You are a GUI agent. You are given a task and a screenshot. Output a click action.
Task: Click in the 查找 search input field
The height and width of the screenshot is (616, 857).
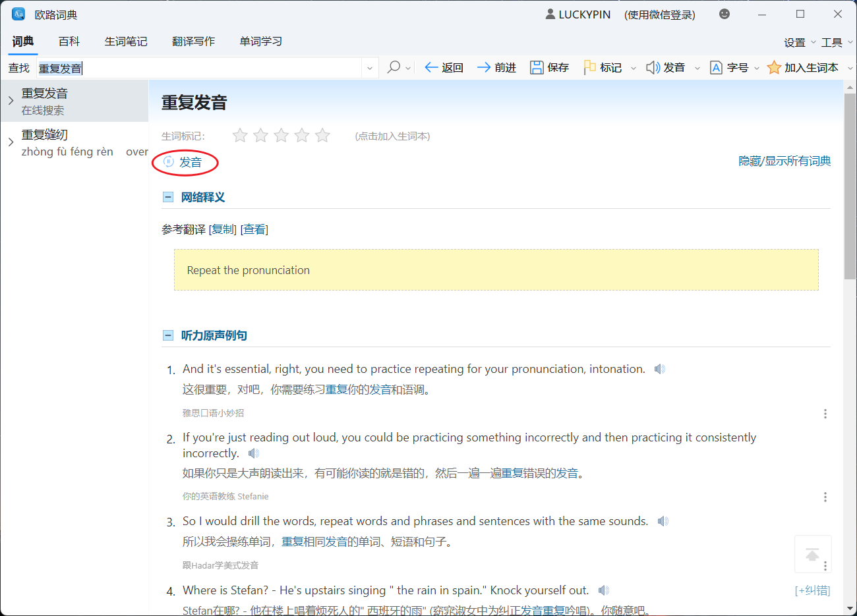pos(199,68)
